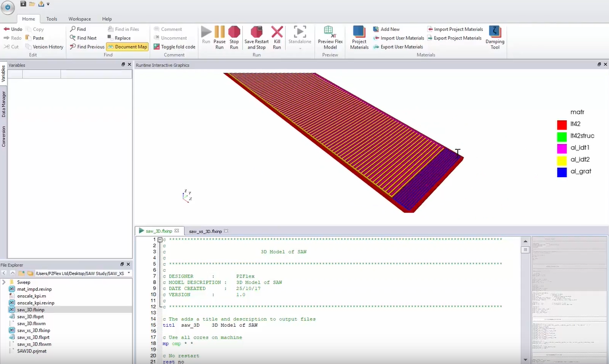Click Export Project Materials
The width and height of the screenshot is (609, 364).
point(455,38)
